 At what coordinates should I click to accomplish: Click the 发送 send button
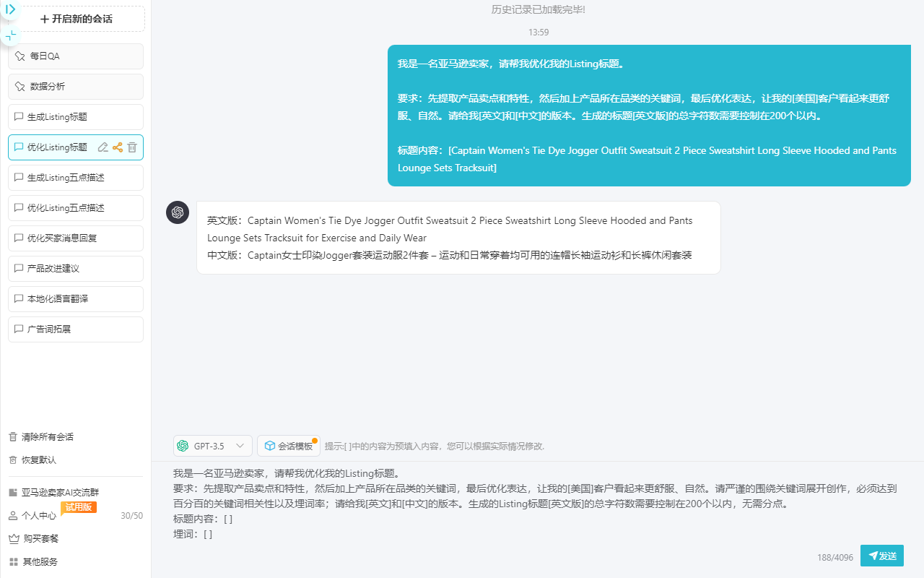[x=881, y=556]
